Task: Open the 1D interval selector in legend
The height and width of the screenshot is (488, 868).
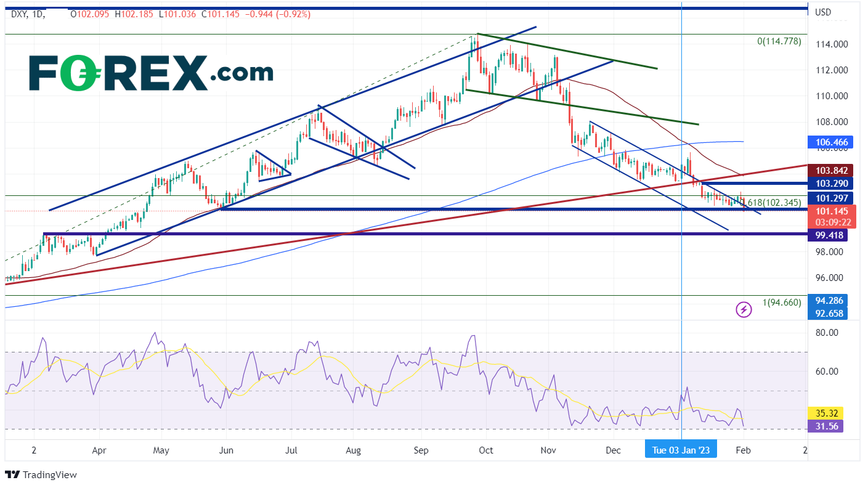Action: pos(39,14)
